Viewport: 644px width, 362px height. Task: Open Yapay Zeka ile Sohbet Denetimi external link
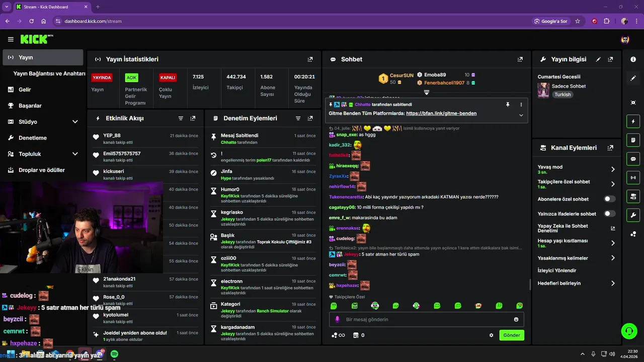click(613, 228)
